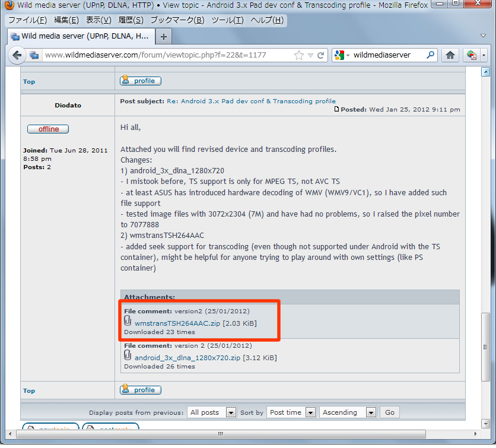Click "File comment: version2 (25/01/2012)" text

point(187,312)
